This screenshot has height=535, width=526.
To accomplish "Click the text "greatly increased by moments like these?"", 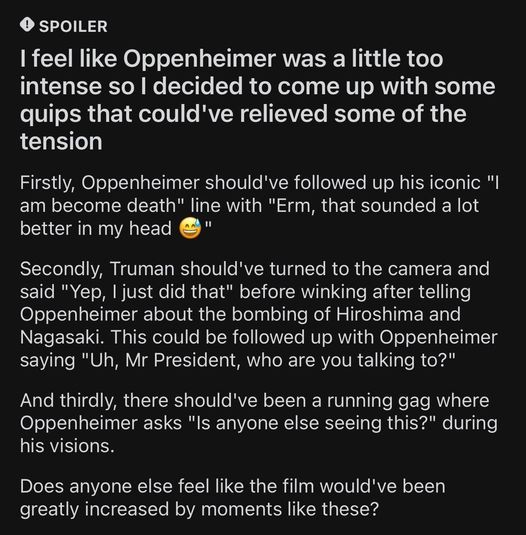I will [199, 509].
